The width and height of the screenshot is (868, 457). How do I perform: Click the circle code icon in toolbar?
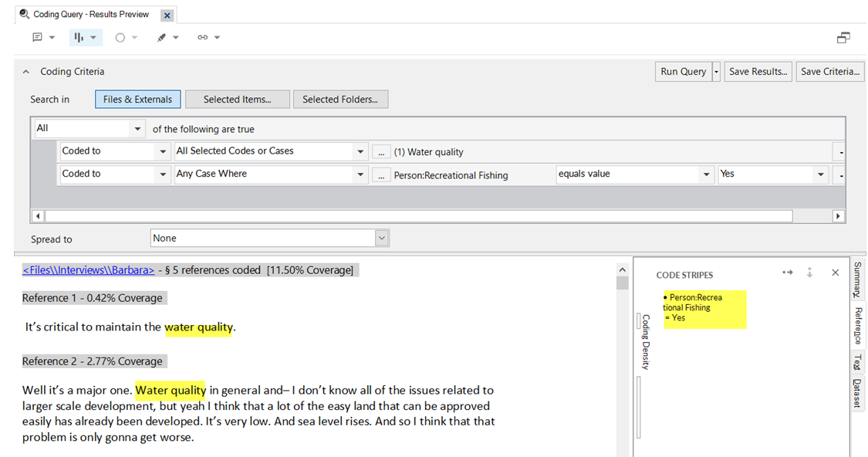(120, 38)
